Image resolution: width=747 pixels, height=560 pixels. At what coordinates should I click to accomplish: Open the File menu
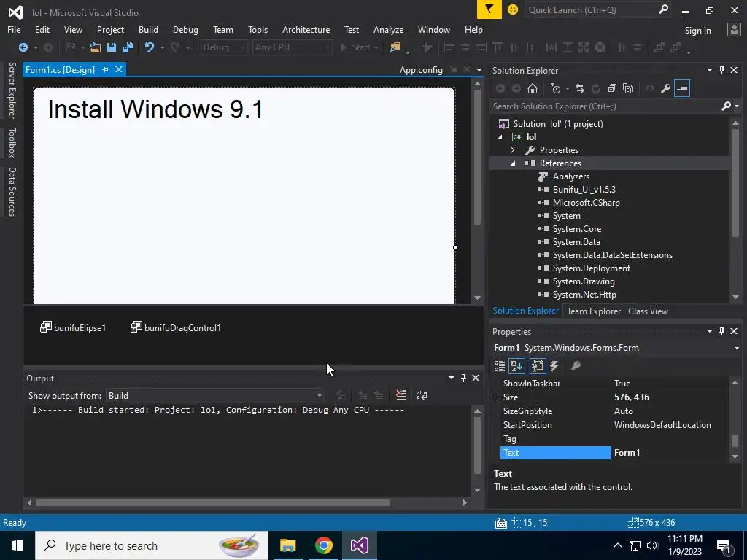14,29
